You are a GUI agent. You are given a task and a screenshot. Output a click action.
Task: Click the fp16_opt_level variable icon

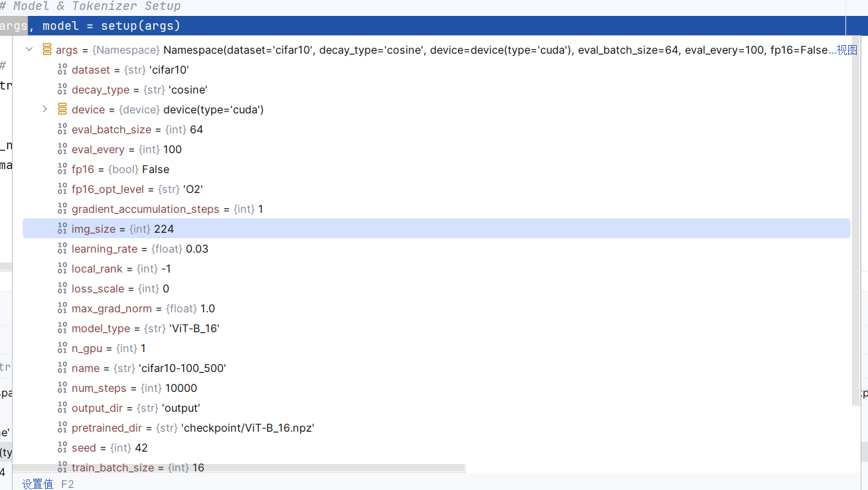[x=62, y=189]
